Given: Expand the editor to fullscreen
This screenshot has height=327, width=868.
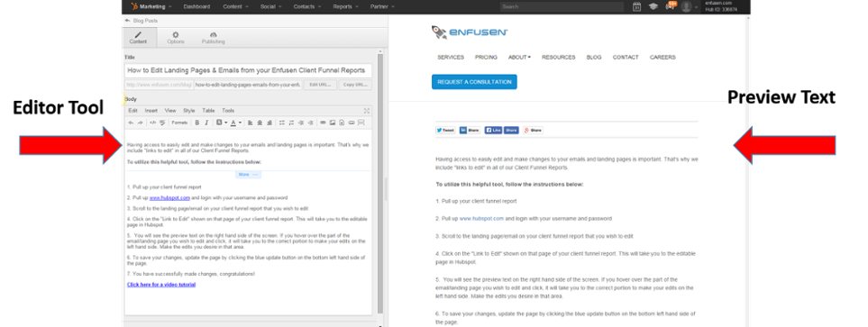Looking at the screenshot, I should click(367, 111).
